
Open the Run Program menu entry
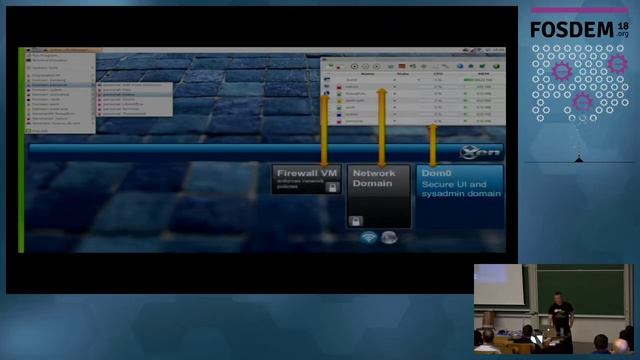tap(60, 55)
